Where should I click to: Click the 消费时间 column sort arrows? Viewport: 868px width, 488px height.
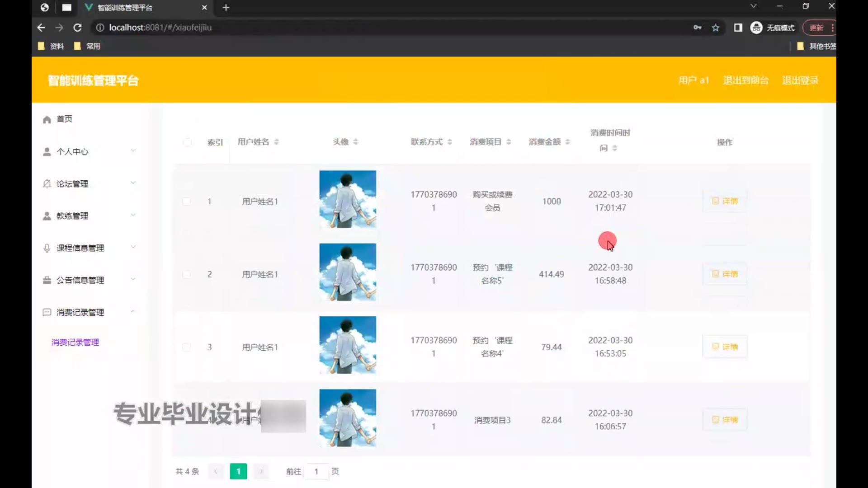(614, 148)
